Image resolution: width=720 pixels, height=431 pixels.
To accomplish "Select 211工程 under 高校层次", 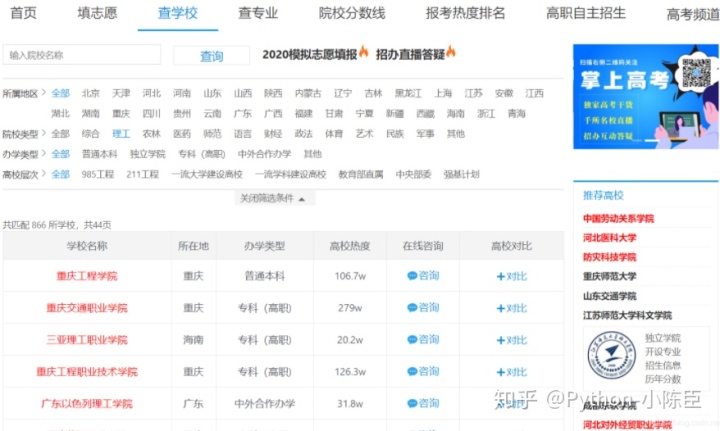I will (x=142, y=174).
